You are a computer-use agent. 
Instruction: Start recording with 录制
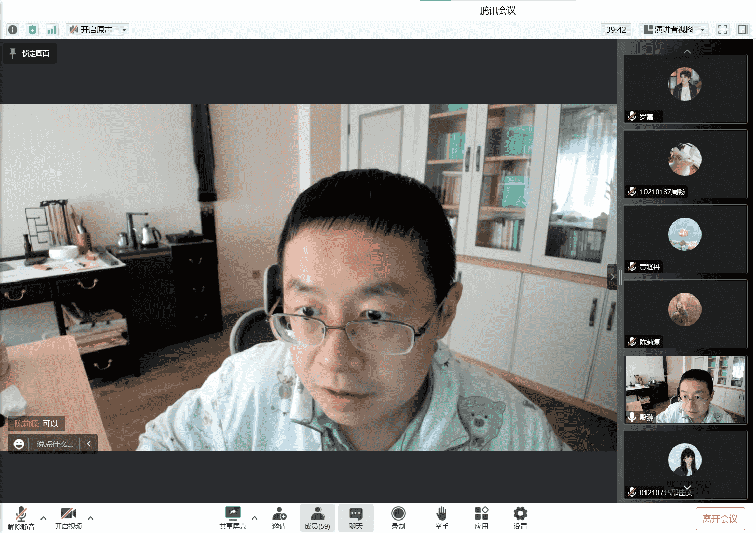(398, 518)
